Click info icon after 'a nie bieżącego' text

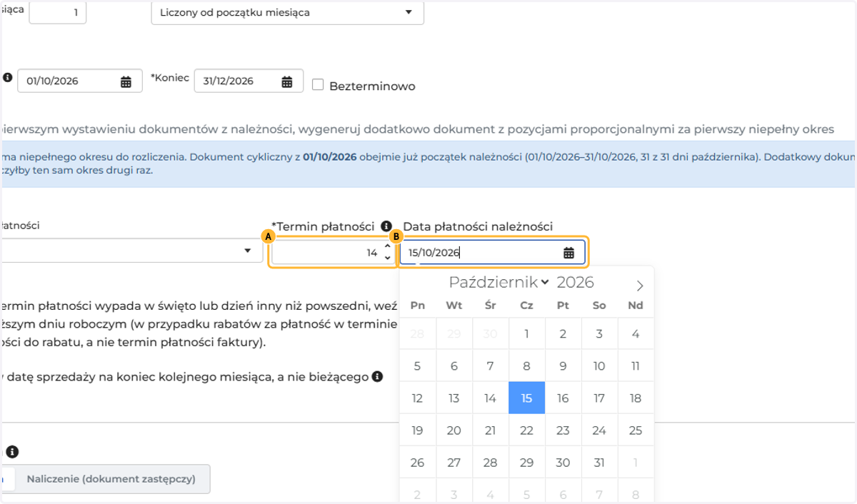click(x=377, y=376)
